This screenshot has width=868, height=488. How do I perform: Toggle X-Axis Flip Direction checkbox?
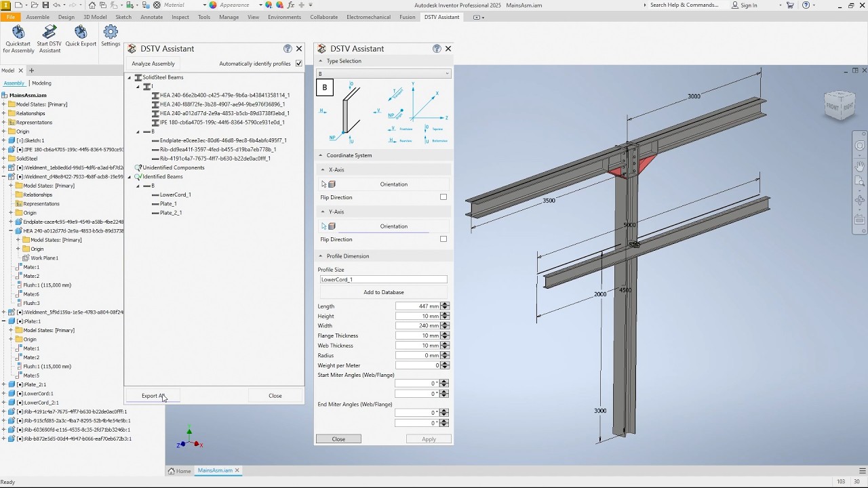443,197
